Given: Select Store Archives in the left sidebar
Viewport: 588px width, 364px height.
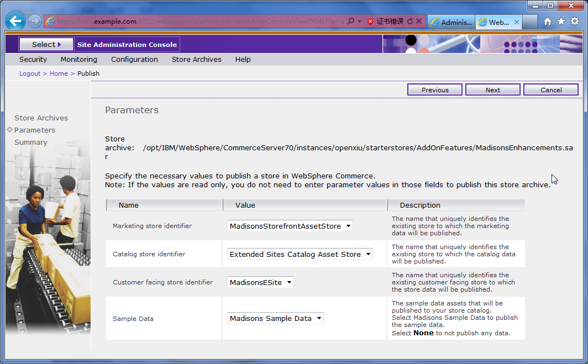Looking at the screenshot, I should pos(41,118).
